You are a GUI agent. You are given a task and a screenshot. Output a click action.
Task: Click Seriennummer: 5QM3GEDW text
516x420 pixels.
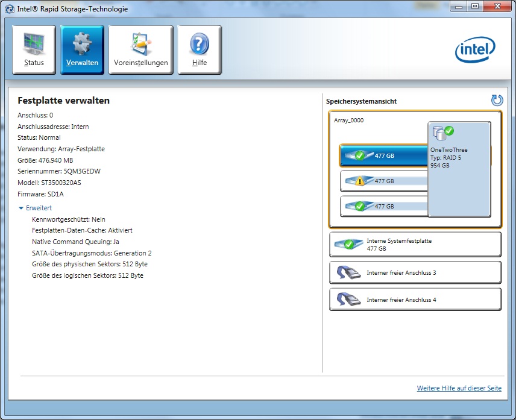pos(59,171)
